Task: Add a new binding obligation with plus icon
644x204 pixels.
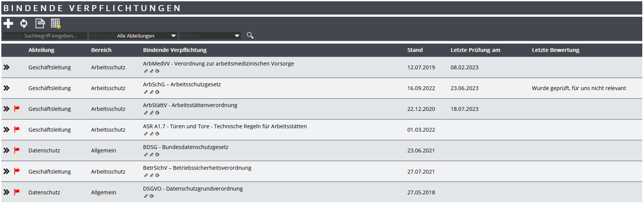Action: click(8, 23)
